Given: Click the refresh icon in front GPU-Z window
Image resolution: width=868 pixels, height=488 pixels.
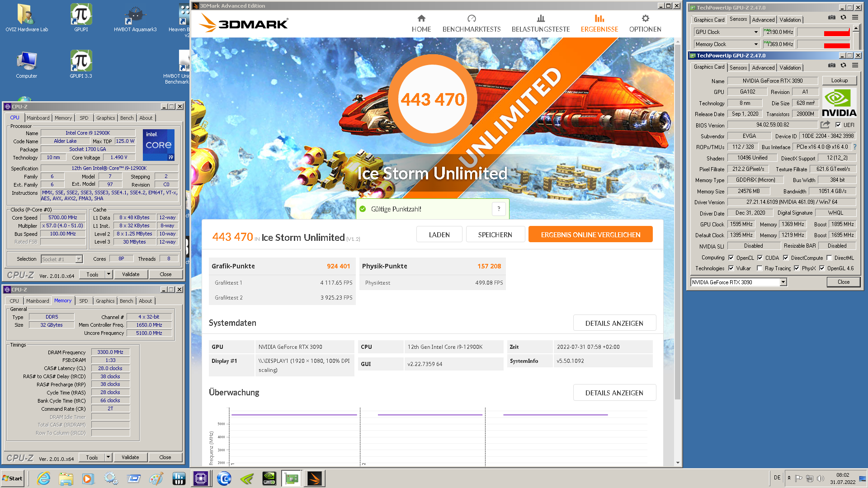Looking at the screenshot, I should [x=843, y=66].
